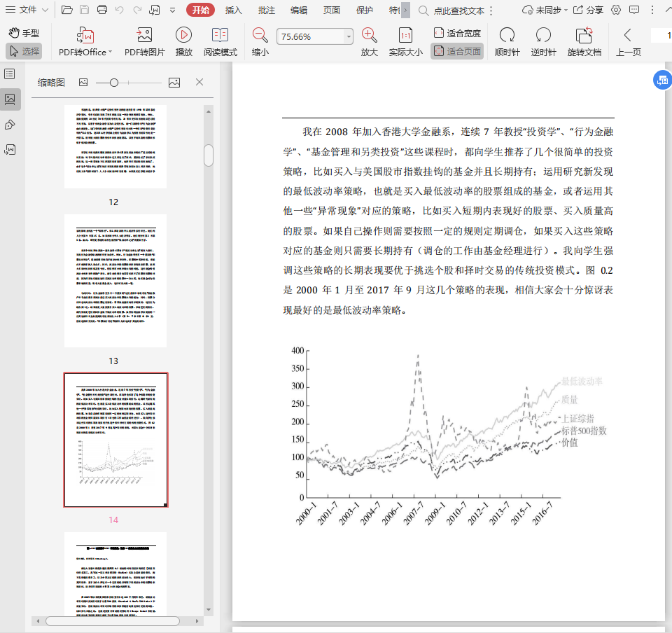Zoom in using 放大 magnifier icon
672x633 pixels.
pyautogui.click(x=369, y=36)
